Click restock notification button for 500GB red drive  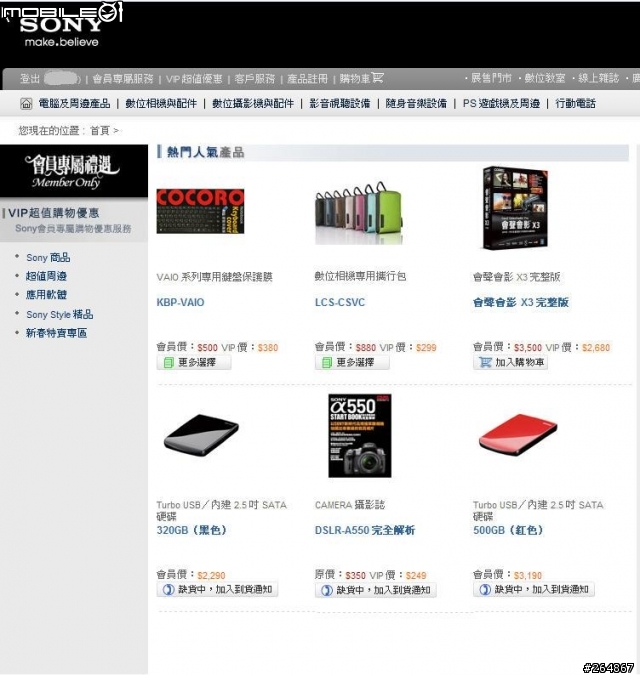[x=534, y=590]
